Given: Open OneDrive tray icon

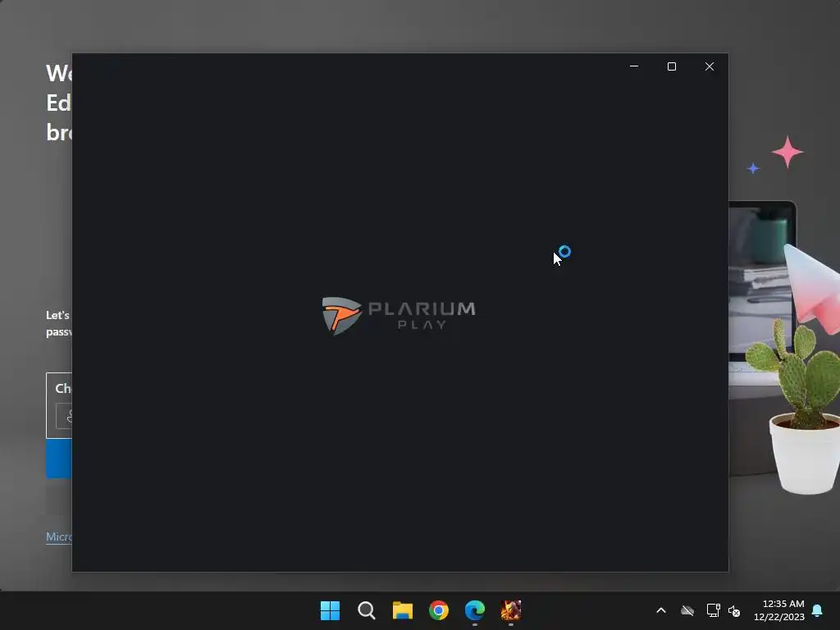Looking at the screenshot, I should click(687, 610).
